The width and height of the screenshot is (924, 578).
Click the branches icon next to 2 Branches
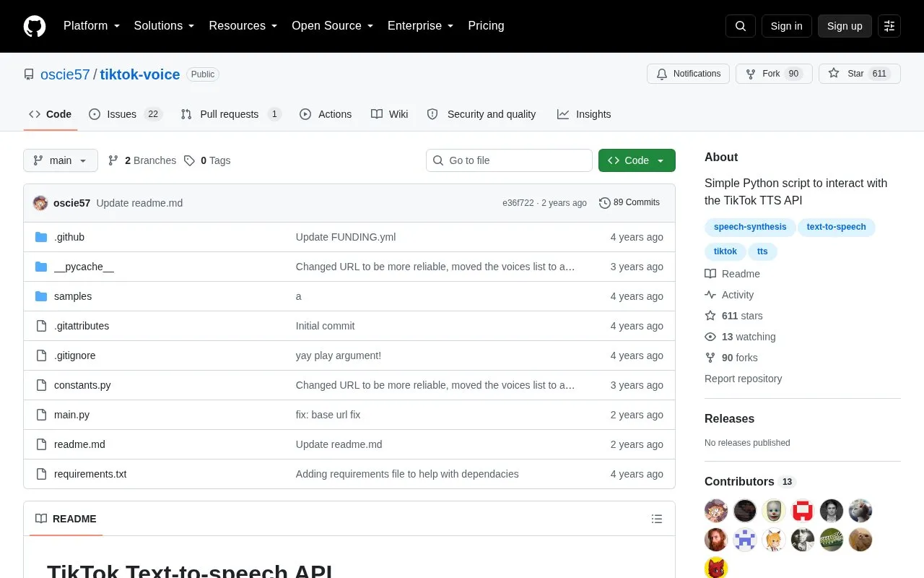113,160
